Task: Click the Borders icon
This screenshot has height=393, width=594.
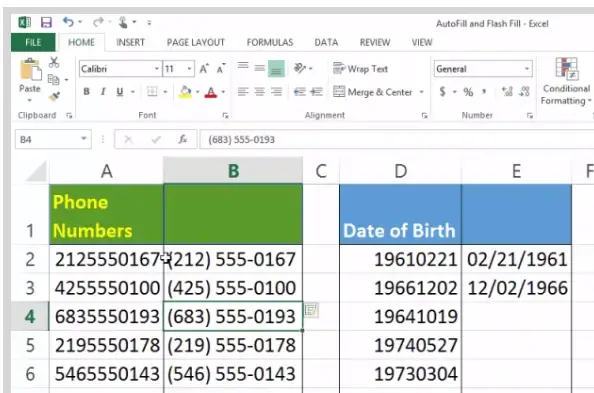Action: point(152,91)
